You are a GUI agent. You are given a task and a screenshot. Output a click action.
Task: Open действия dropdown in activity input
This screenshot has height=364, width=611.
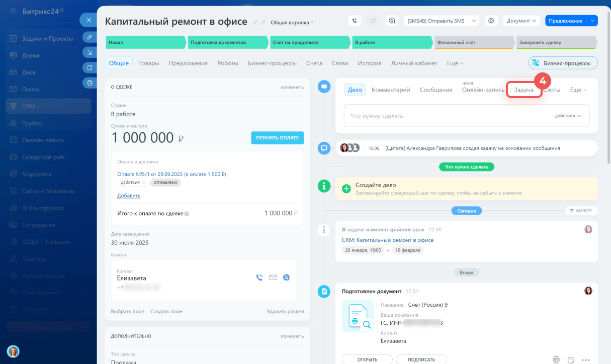pyautogui.click(x=568, y=116)
